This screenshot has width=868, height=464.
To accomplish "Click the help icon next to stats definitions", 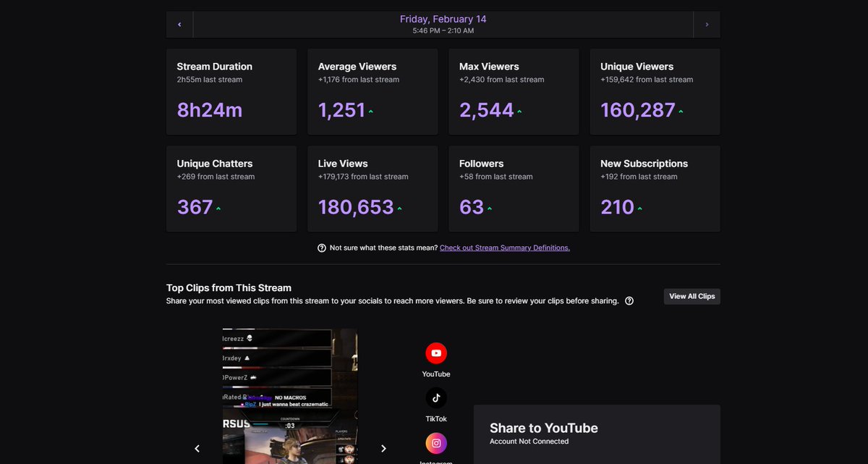I will point(321,248).
